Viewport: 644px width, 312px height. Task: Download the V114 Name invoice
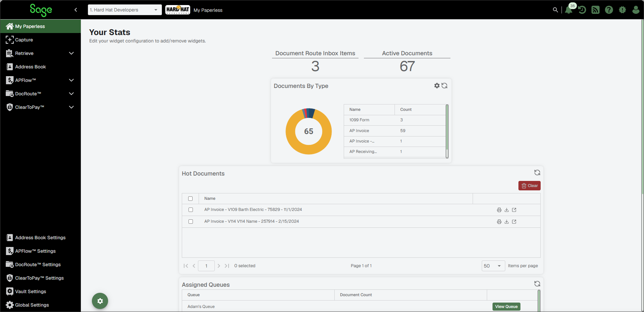click(x=507, y=222)
